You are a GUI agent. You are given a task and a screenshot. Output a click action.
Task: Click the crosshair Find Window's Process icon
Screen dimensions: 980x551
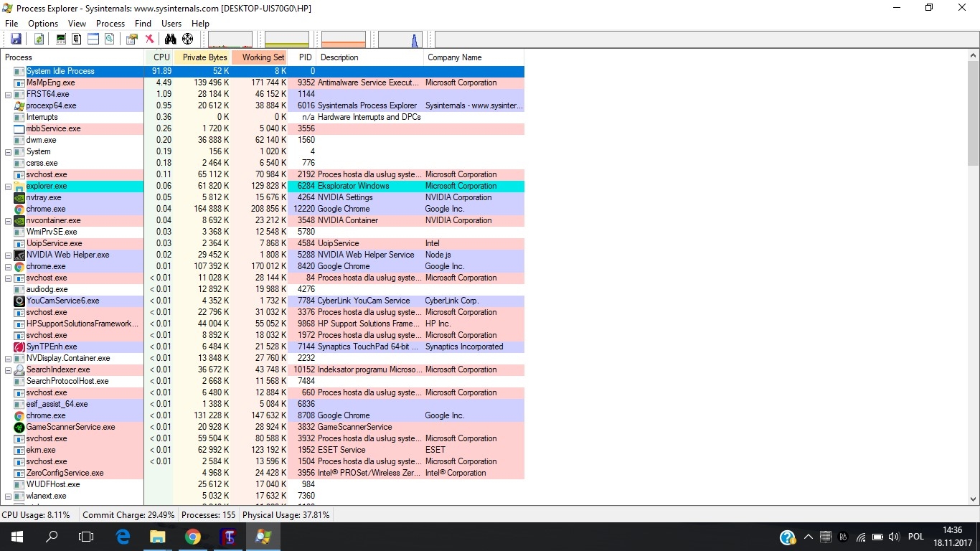(x=187, y=39)
